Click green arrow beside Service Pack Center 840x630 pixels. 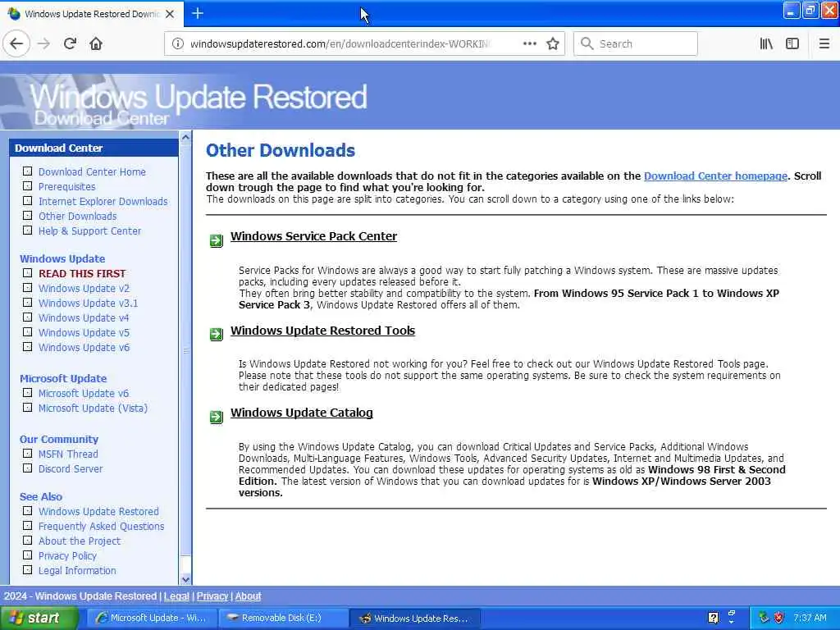216,240
